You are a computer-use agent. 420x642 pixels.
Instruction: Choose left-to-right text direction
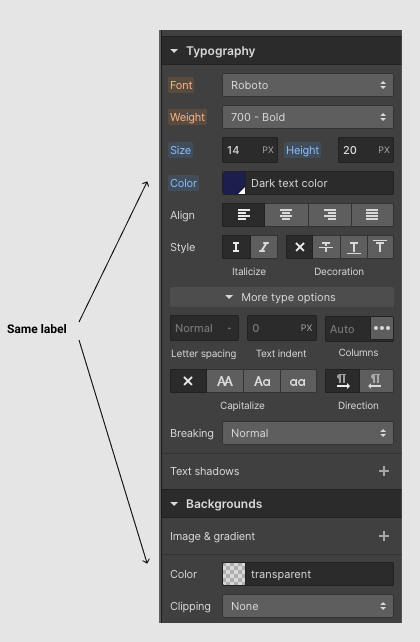tap(342, 381)
